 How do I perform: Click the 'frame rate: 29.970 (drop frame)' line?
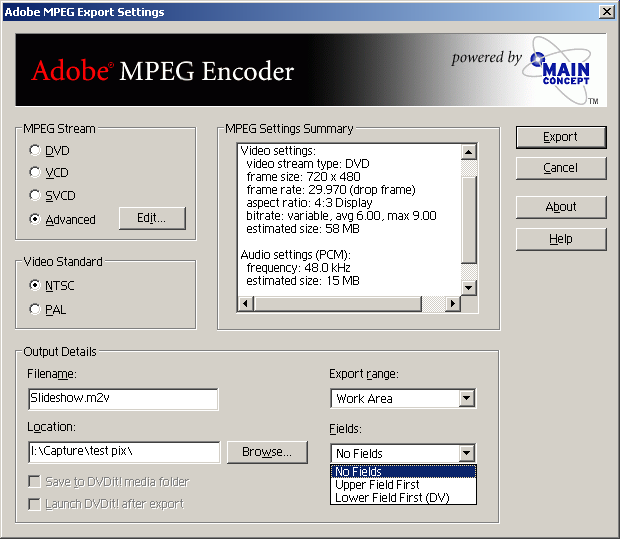[331, 190]
